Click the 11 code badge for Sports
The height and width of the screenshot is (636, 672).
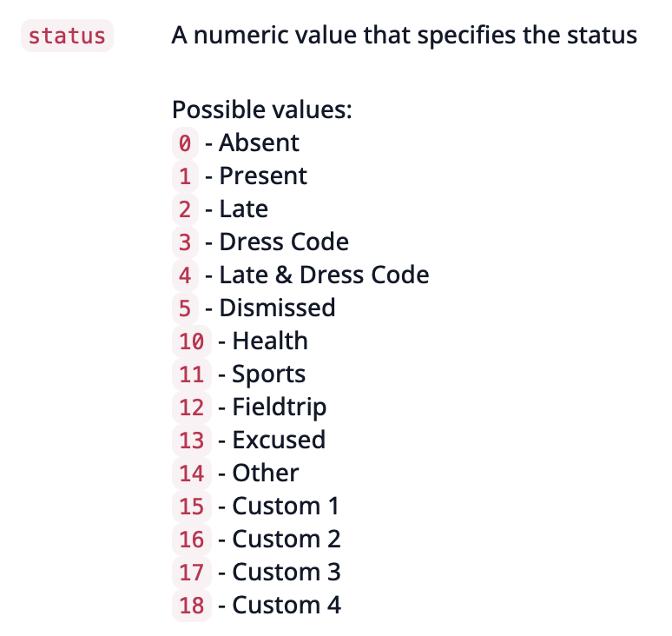[x=192, y=374]
